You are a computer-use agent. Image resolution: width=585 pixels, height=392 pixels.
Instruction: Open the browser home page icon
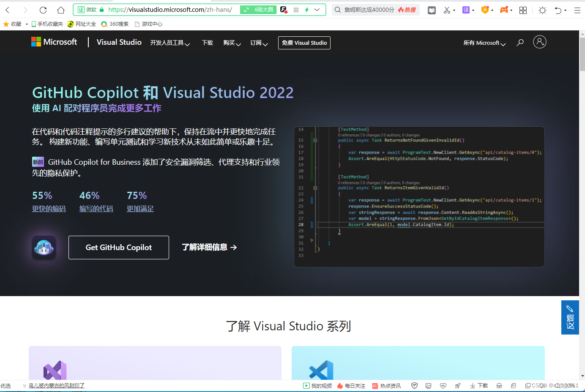pyautogui.click(x=61, y=10)
